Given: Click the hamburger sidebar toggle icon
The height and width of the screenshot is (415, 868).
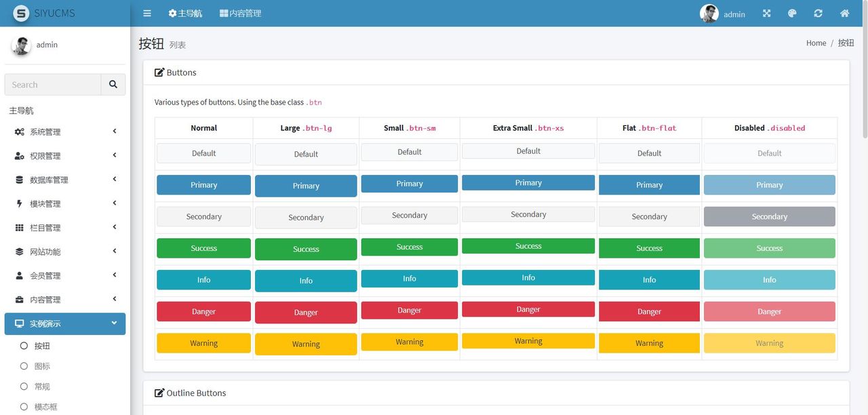Looking at the screenshot, I should [x=147, y=14].
